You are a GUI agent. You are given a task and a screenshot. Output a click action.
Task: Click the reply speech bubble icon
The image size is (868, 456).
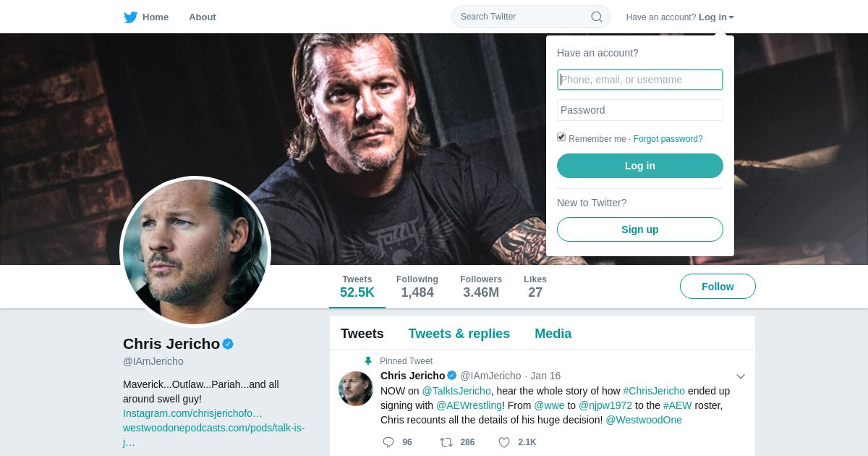click(x=388, y=442)
